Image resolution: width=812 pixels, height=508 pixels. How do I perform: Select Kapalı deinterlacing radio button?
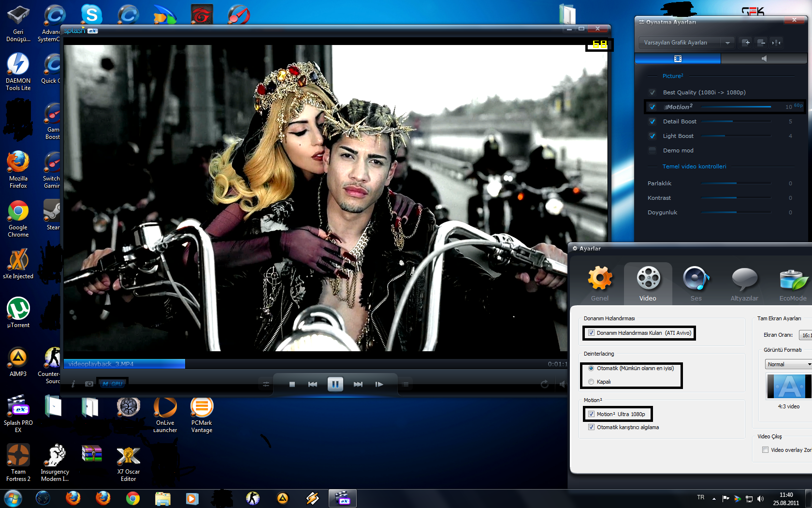591,382
